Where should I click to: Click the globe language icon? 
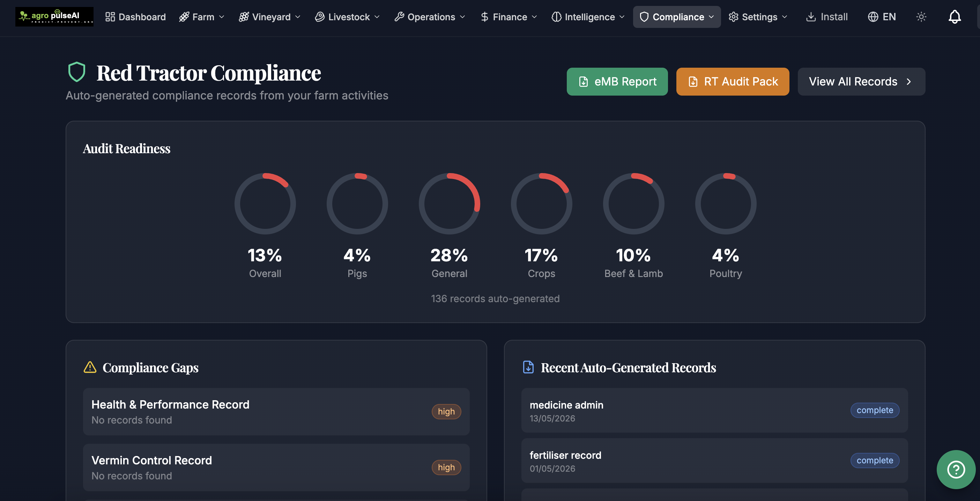(873, 17)
